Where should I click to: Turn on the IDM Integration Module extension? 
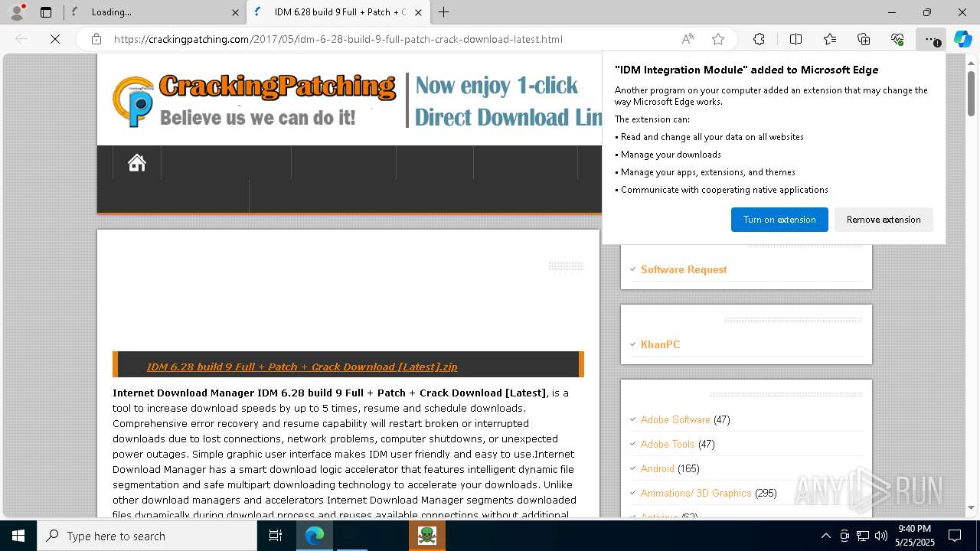tap(779, 220)
